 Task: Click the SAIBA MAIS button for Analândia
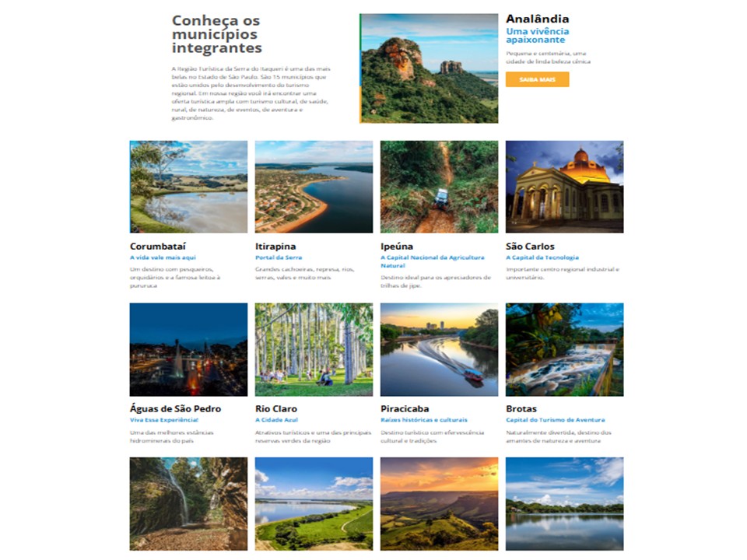click(537, 79)
